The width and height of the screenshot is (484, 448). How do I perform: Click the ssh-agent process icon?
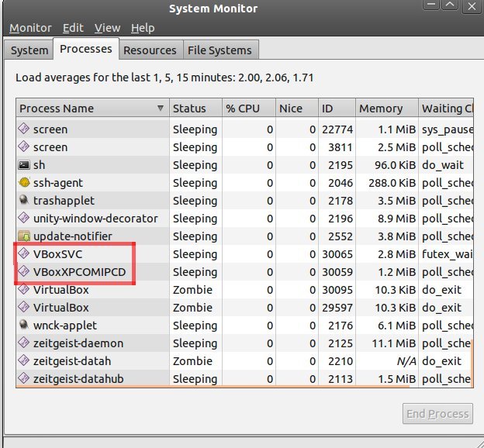click(24, 183)
